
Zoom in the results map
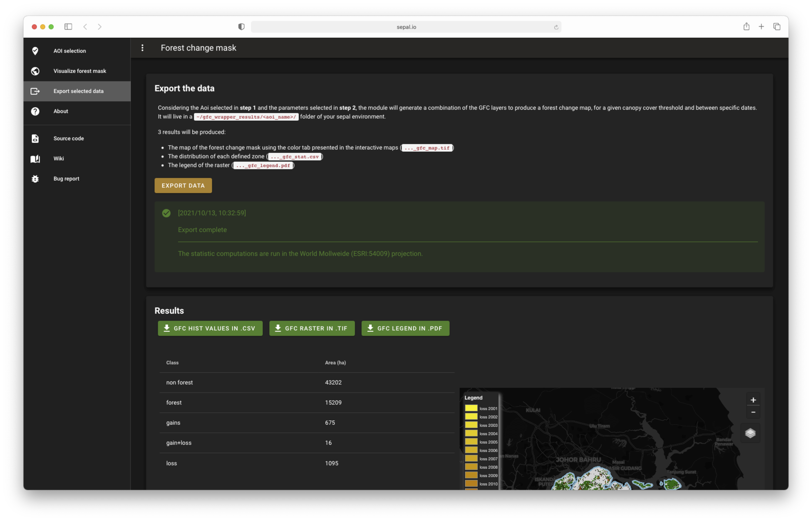click(x=753, y=400)
